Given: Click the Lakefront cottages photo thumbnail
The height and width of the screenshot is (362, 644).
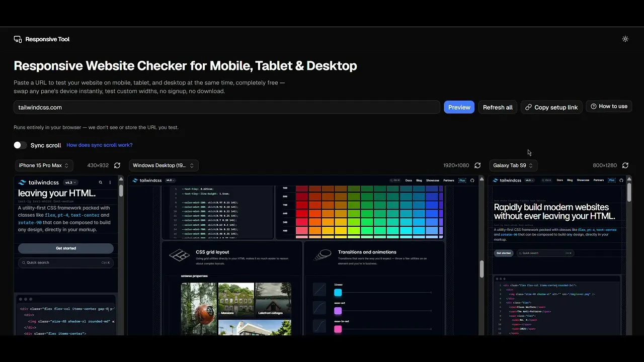Looking at the screenshot, I should pyautogui.click(x=273, y=300).
